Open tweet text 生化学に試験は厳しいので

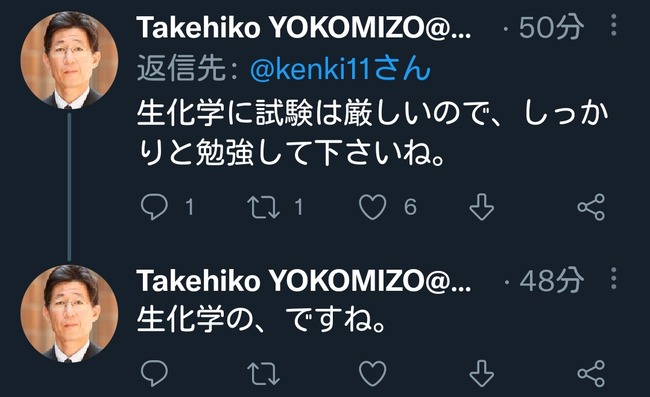(x=372, y=133)
